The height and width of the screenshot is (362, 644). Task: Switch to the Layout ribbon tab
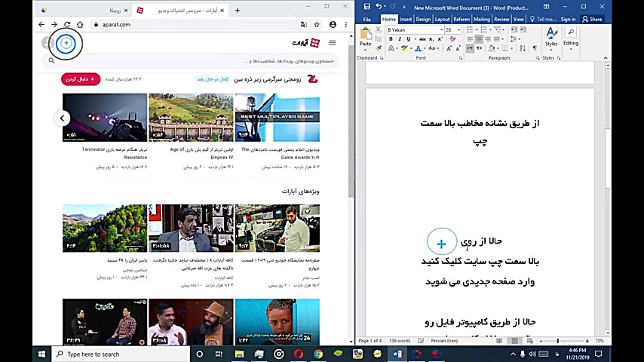pos(442,20)
